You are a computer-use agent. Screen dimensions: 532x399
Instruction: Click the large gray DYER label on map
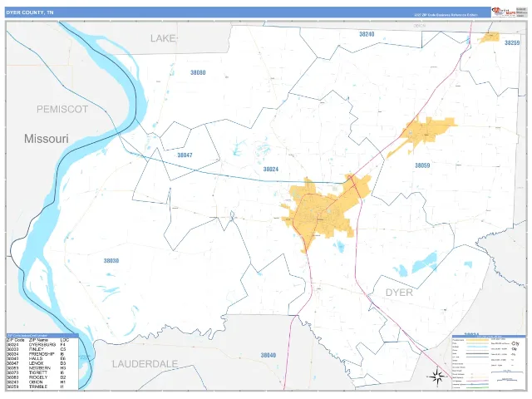(x=399, y=293)
